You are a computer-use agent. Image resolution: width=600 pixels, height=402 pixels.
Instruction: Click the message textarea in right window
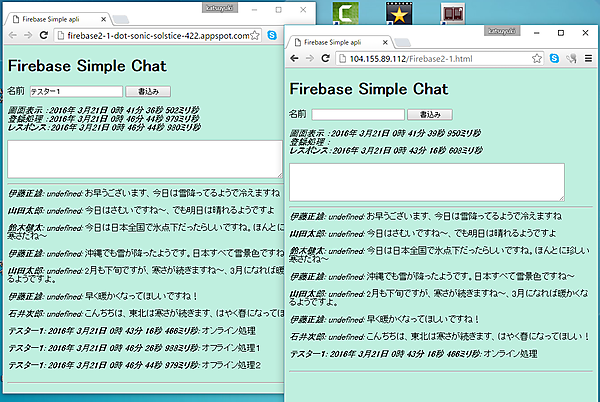[427, 182]
